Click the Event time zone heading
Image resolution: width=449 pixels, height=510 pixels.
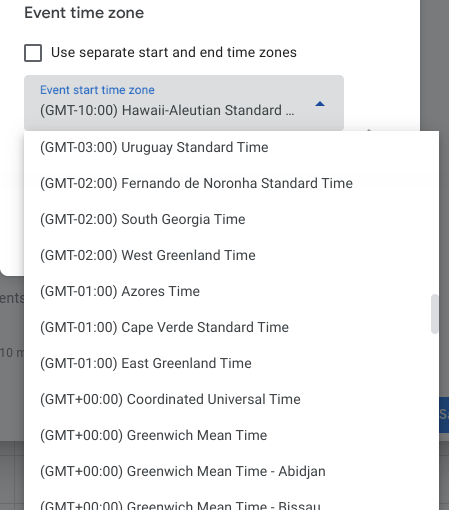[x=84, y=13]
